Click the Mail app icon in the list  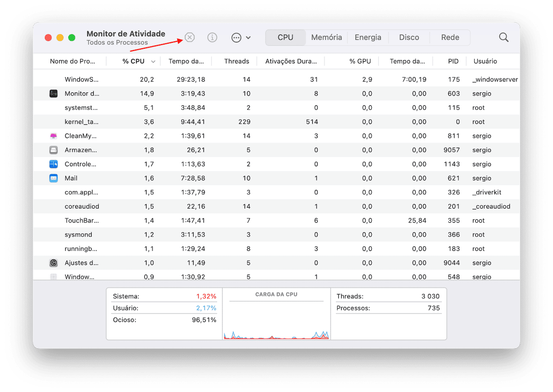[x=54, y=178]
